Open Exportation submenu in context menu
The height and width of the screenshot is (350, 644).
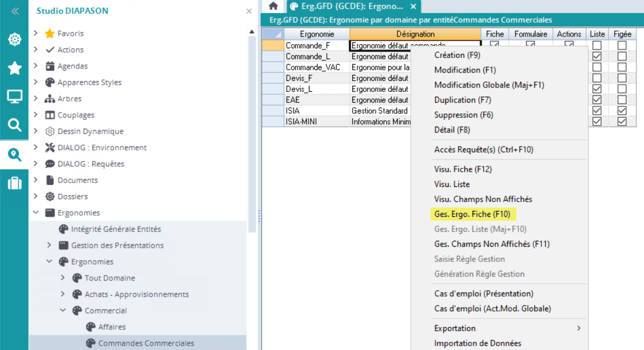pos(454,328)
